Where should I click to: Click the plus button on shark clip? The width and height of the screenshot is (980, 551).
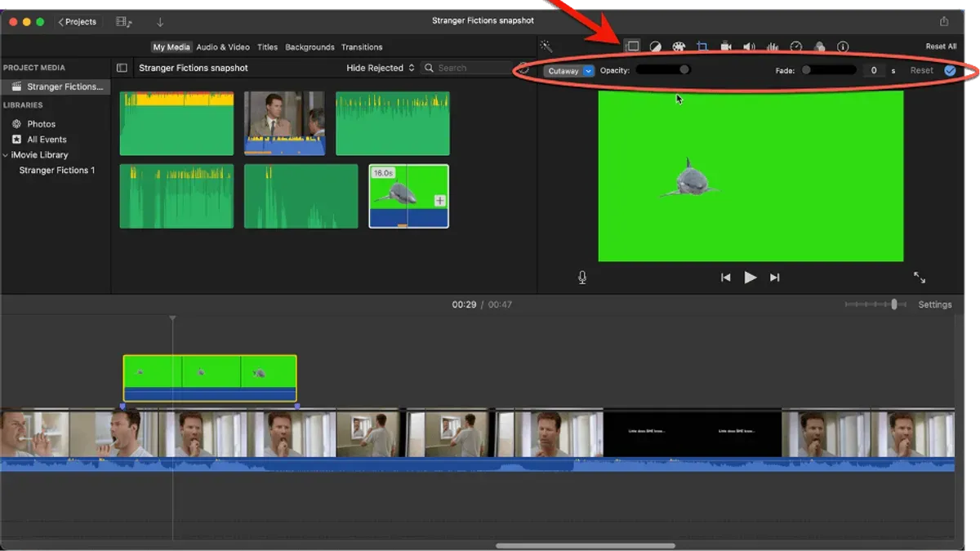point(439,201)
